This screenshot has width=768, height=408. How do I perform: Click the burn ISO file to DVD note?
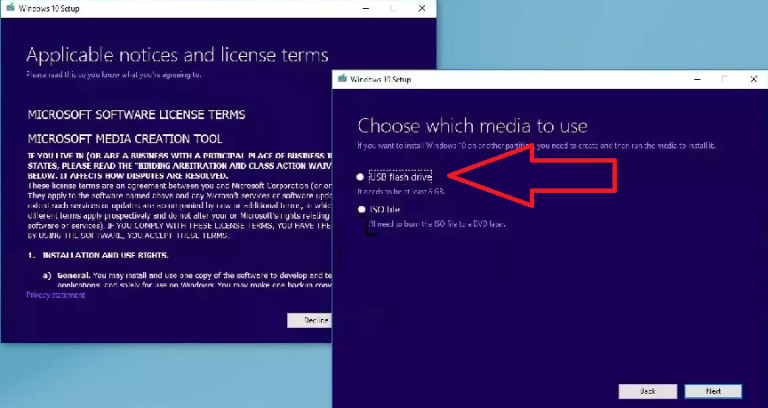[x=436, y=224]
